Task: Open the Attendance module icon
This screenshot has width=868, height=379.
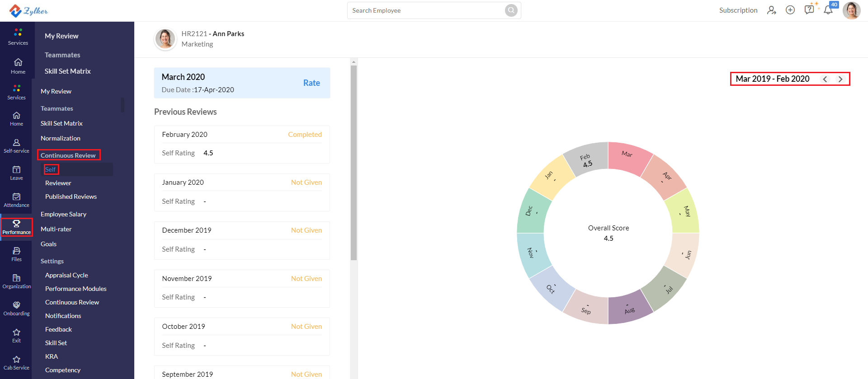Action: tap(16, 200)
